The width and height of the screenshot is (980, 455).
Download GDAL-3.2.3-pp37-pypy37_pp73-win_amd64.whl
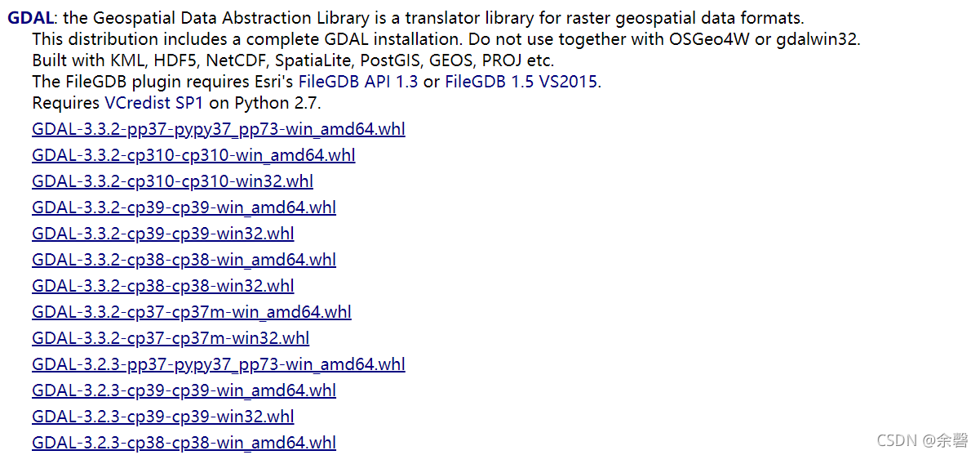tap(219, 364)
